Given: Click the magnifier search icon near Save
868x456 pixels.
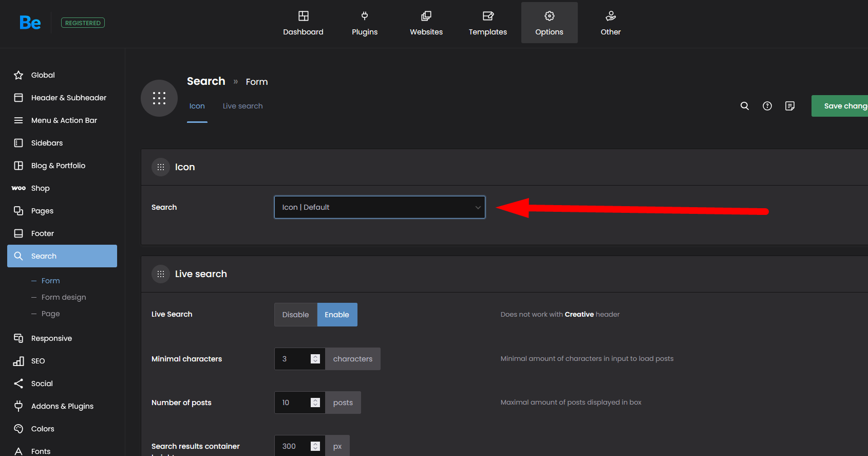Looking at the screenshot, I should 744,106.
